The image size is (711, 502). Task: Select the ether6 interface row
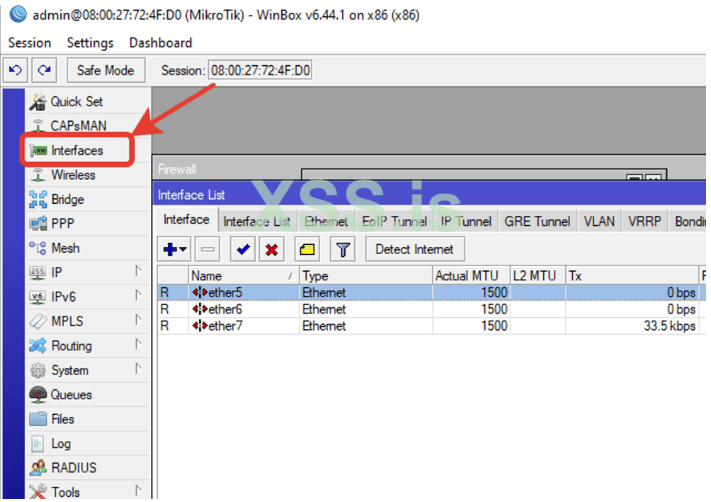pos(431,309)
